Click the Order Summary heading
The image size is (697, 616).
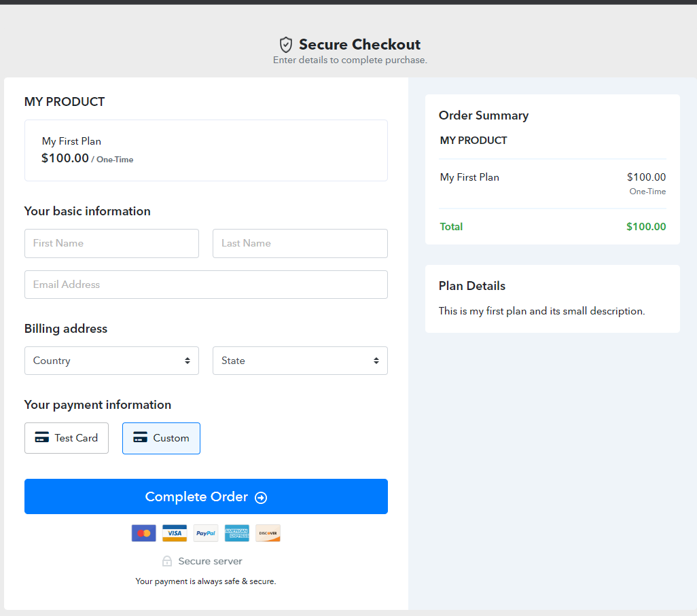point(484,115)
